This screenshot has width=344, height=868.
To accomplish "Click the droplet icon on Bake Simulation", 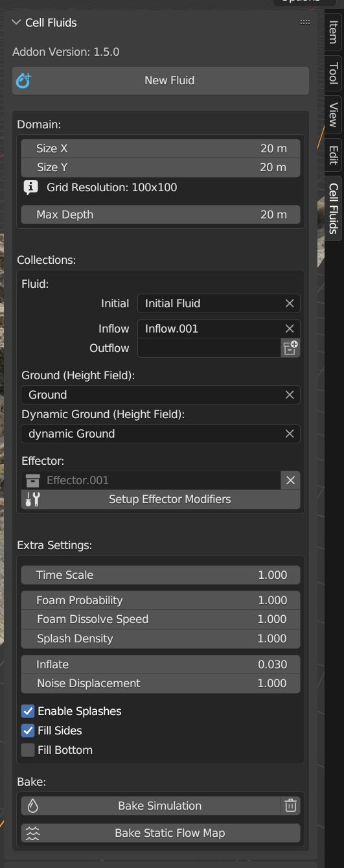I will (x=32, y=806).
